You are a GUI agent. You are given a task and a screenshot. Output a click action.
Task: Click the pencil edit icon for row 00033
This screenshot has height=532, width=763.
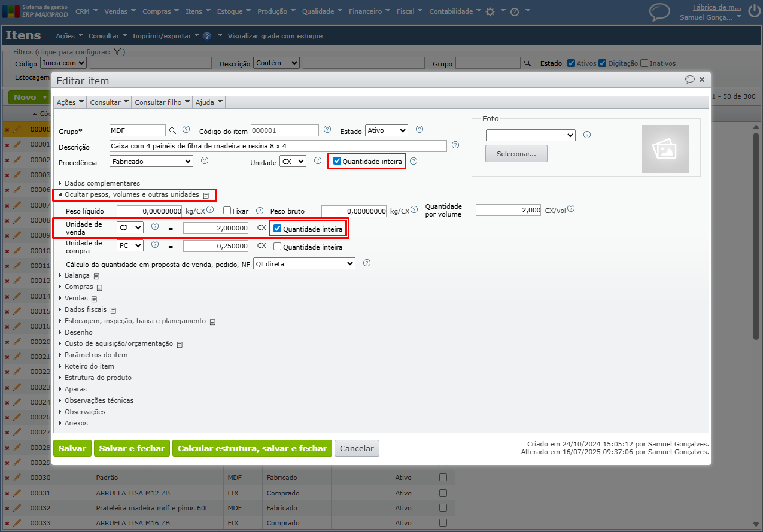pos(17,523)
